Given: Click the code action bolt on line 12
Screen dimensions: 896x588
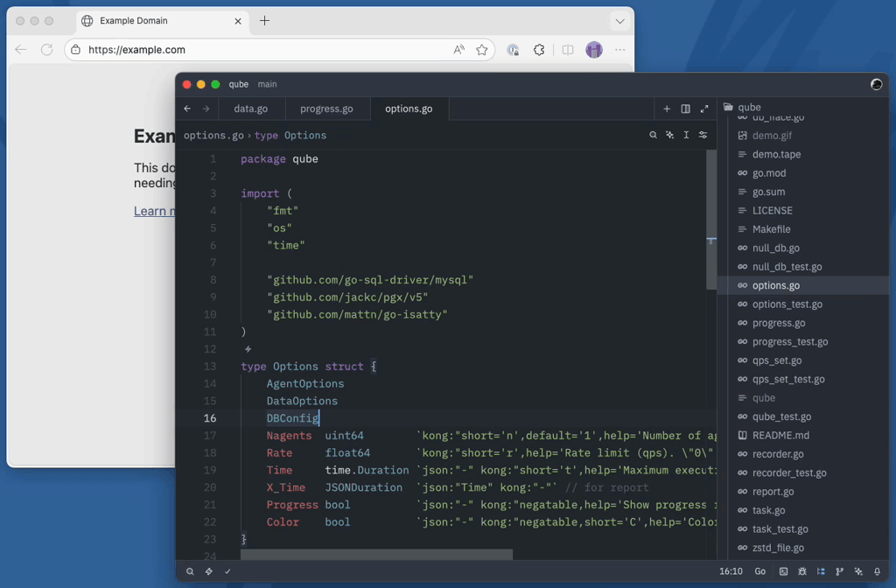Looking at the screenshot, I should pos(248,348).
